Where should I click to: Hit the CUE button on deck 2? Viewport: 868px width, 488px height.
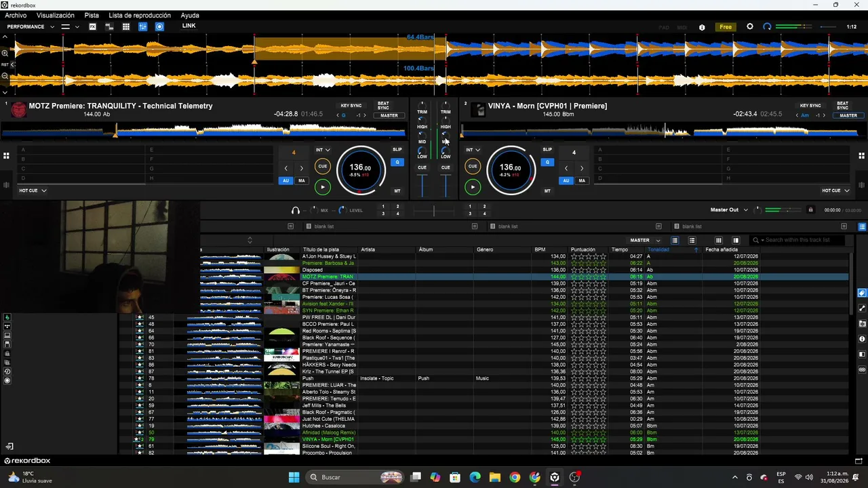[473, 166]
